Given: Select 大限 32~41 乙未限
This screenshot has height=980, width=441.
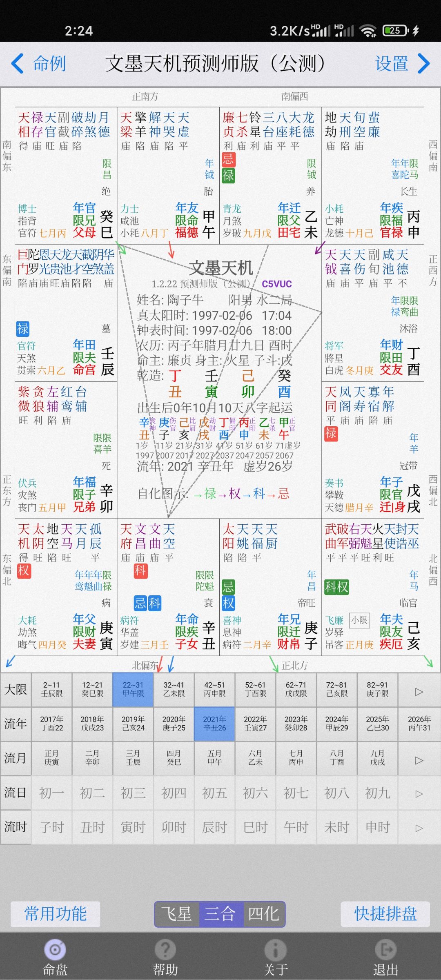Looking at the screenshot, I should (174, 689).
